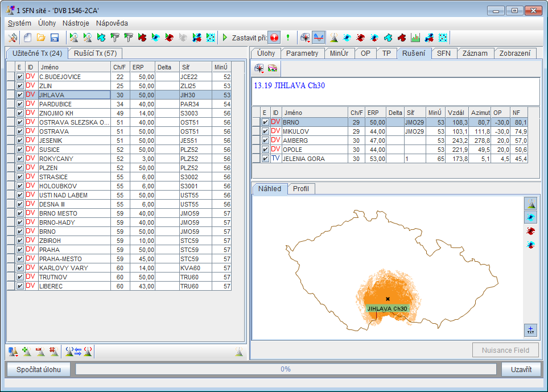The width and height of the screenshot is (548, 392).
Task: Click the 0% progress bar
Action: 286,369
